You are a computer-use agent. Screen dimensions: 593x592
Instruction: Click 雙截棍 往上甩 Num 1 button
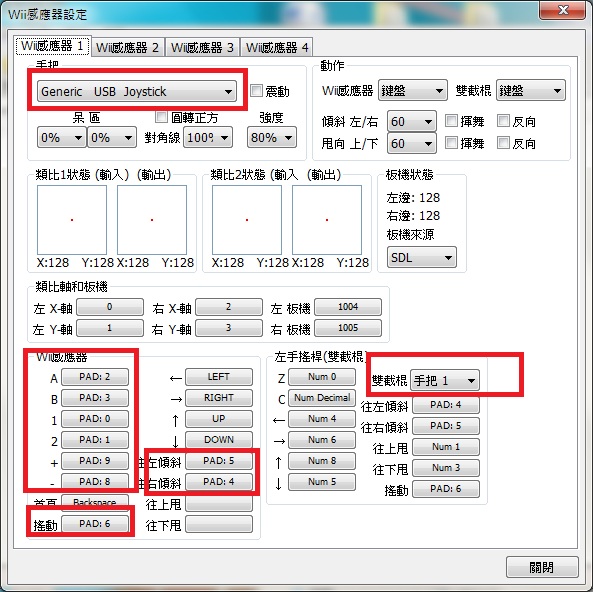446,447
